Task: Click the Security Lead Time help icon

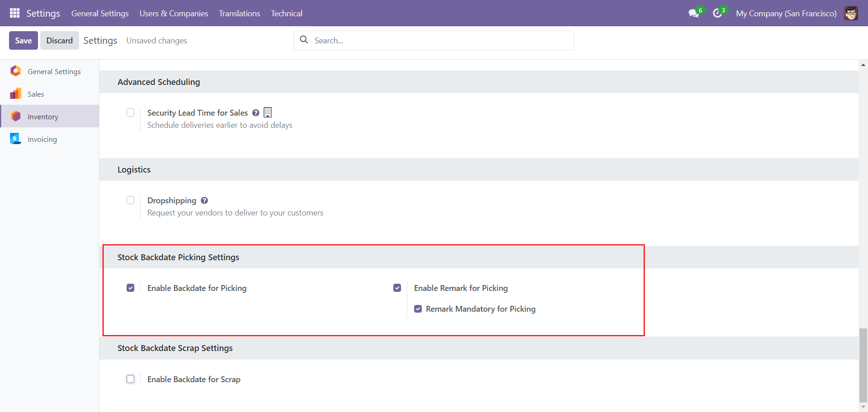Action: [256, 113]
